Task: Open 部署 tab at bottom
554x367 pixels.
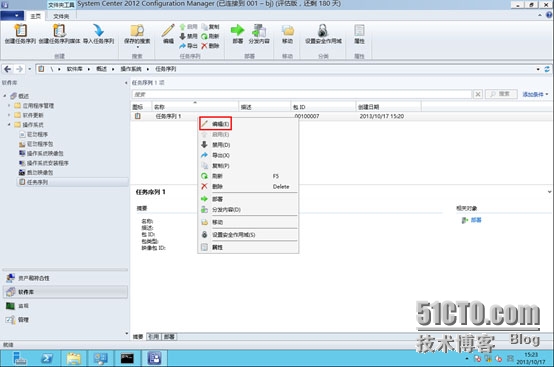Action: [x=169, y=337]
